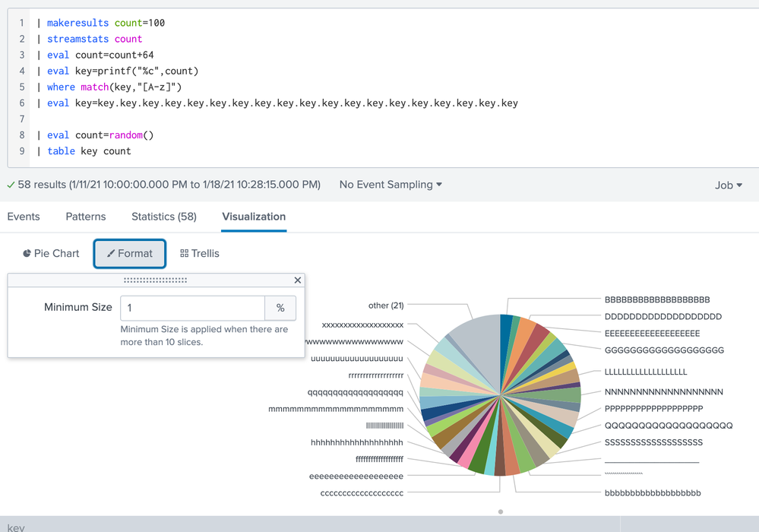Select the DDDDDDDDDDDDDDDDDDD legend label

point(663,317)
